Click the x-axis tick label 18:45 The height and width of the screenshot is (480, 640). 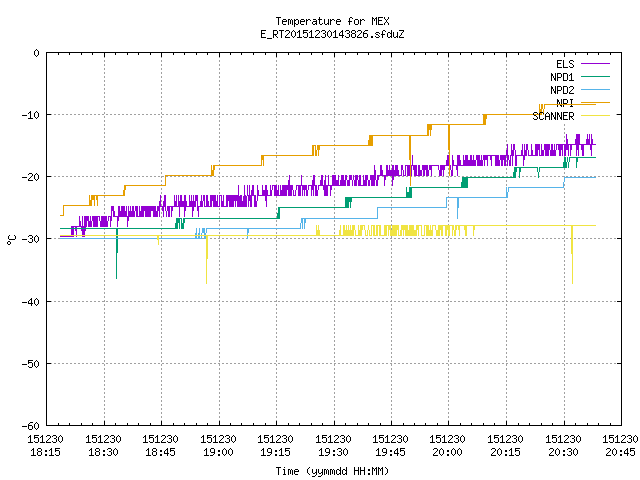160,452
